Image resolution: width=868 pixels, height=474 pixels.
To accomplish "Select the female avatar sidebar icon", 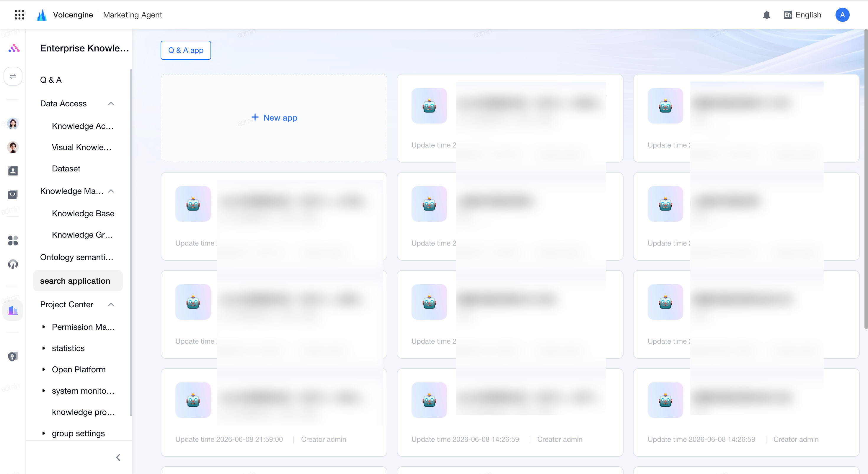I will 13,124.
